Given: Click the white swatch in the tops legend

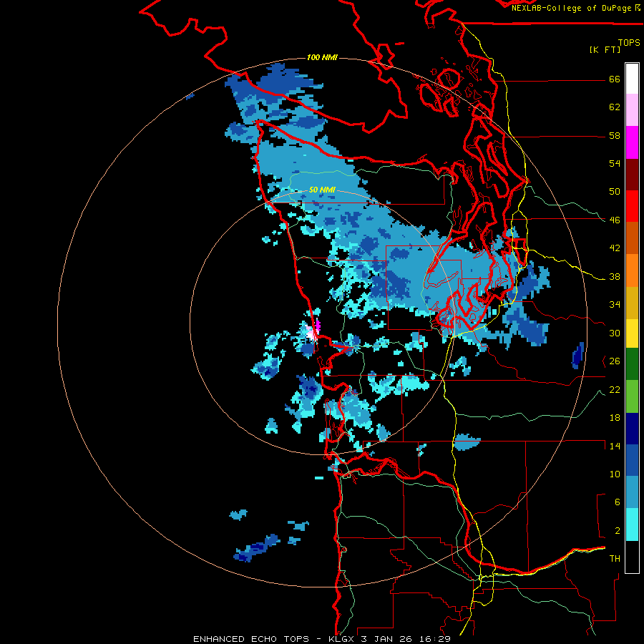Looking at the screenshot, I should pyautogui.click(x=632, y=79).
